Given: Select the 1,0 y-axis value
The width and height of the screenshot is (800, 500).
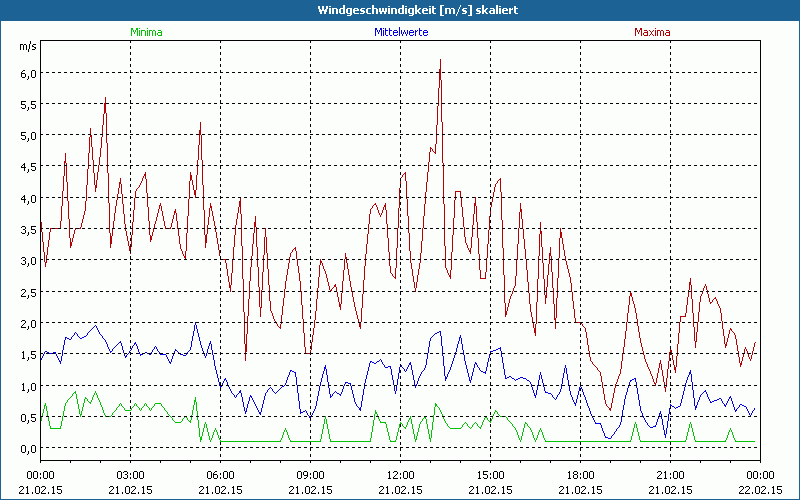Looking at the screenshot, I should coord(27,386).
